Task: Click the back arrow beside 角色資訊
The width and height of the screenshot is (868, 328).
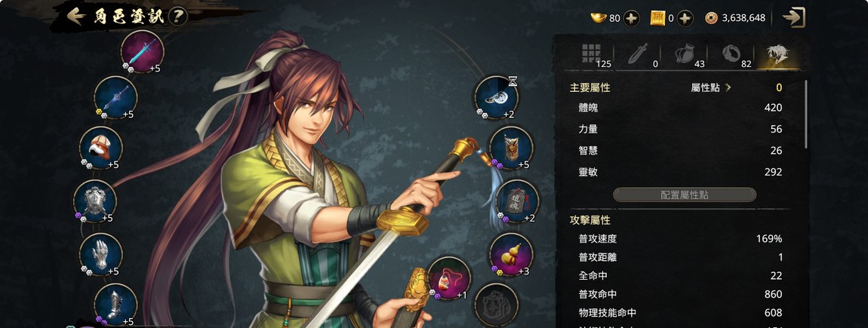Action: coord(75,16)
